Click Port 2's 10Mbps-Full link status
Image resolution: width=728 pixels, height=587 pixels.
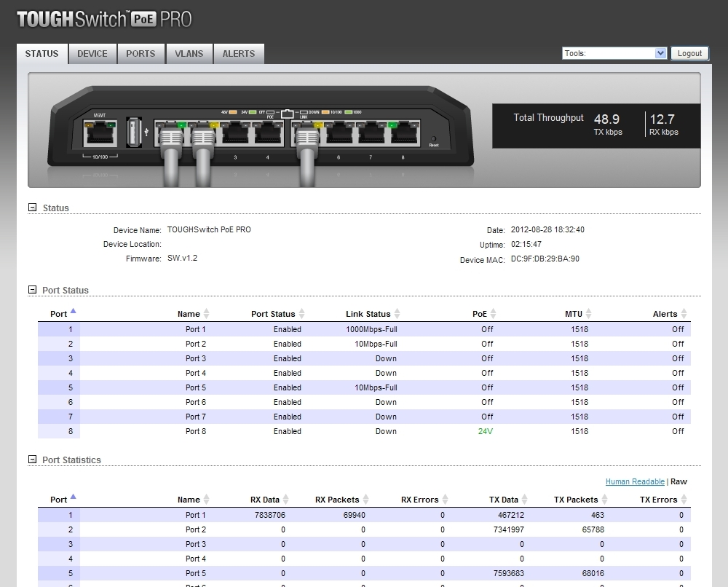[x=376, y=344]
